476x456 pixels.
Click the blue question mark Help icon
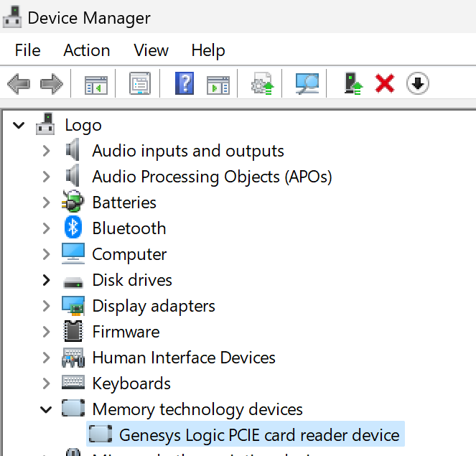pyautogui.click(x=185, y=83)
